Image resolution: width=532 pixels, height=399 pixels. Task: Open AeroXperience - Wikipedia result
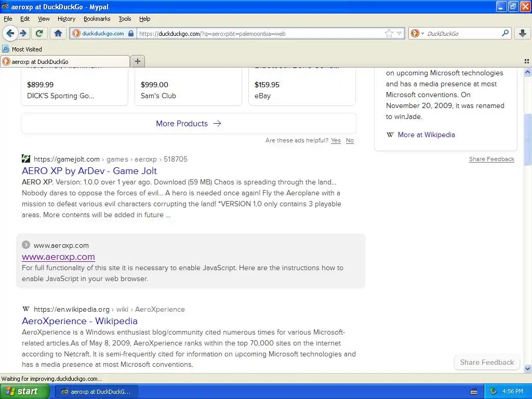79,321
